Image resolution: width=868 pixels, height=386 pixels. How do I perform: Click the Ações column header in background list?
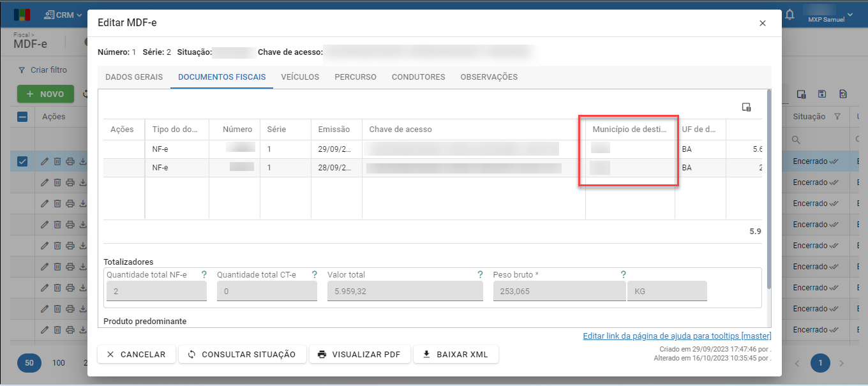54,117
